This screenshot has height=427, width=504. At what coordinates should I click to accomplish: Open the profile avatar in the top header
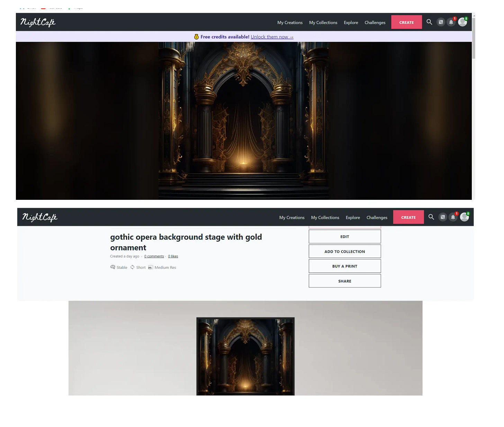tap(462, 22)
